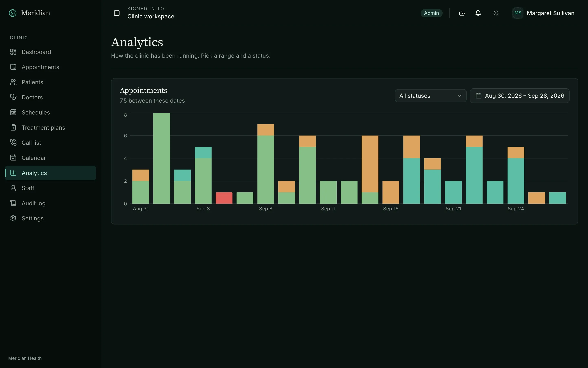This screenshot has width=588, height=368.
Task: Open Settings from sidebar
Action: [50, 218]
